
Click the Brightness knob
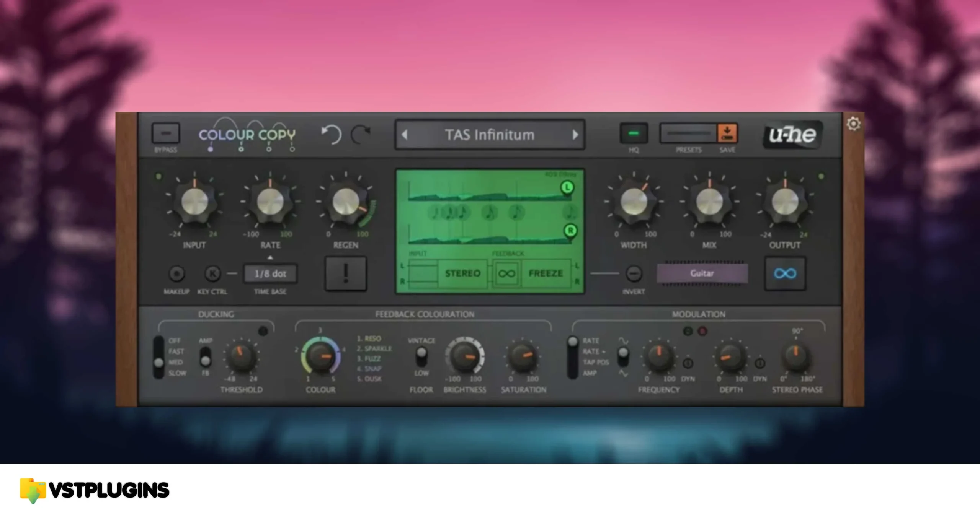tap(464, 356)
